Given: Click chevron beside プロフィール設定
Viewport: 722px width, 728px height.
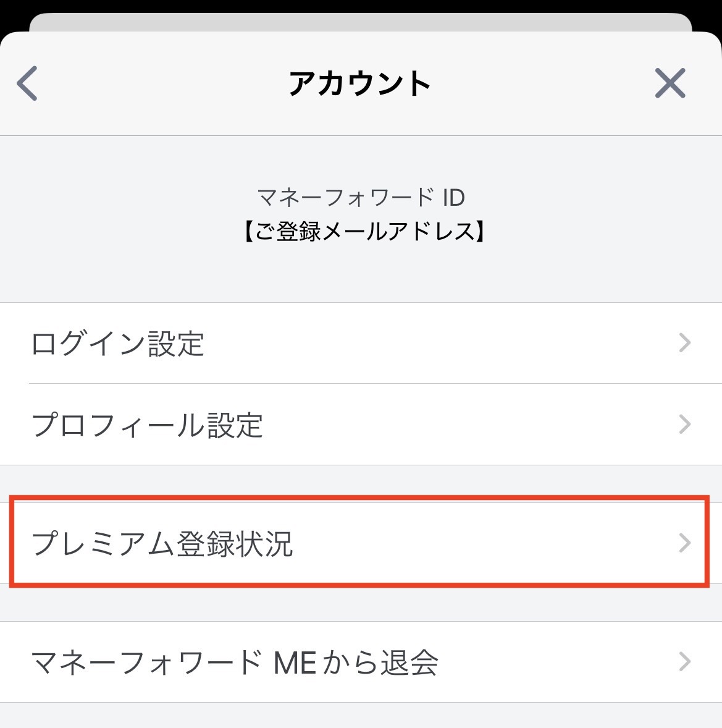Looking at the screenshot, I should [685, 425].
